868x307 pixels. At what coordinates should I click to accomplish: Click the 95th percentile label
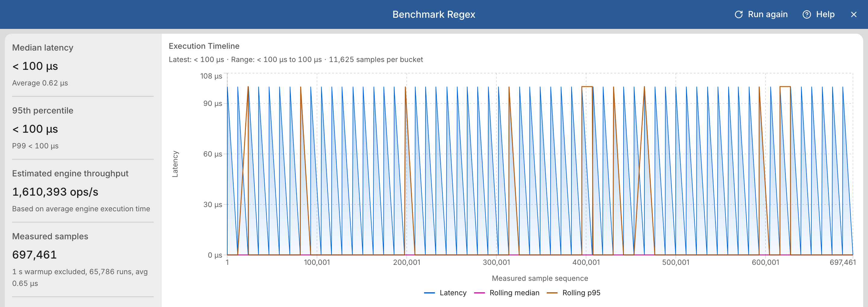pos(43,110)
